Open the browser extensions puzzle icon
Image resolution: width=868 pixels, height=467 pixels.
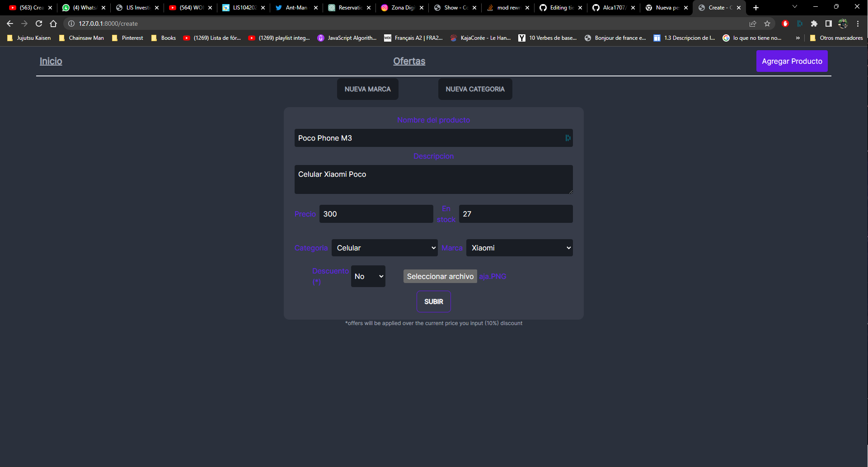(x=815, y=24)
